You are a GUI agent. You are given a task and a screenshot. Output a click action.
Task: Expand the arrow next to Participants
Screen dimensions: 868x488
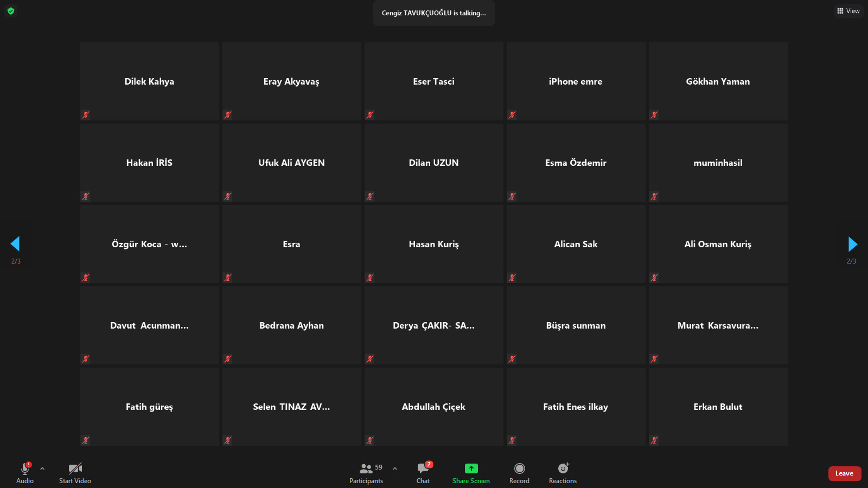click(x=395, y=468)
